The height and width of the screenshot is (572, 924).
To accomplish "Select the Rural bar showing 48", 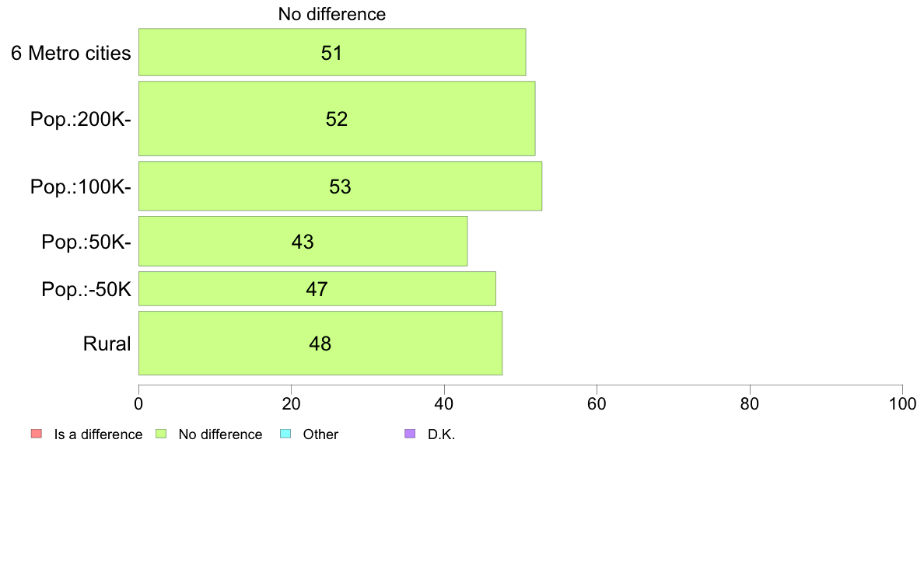I will pos(320,343).
